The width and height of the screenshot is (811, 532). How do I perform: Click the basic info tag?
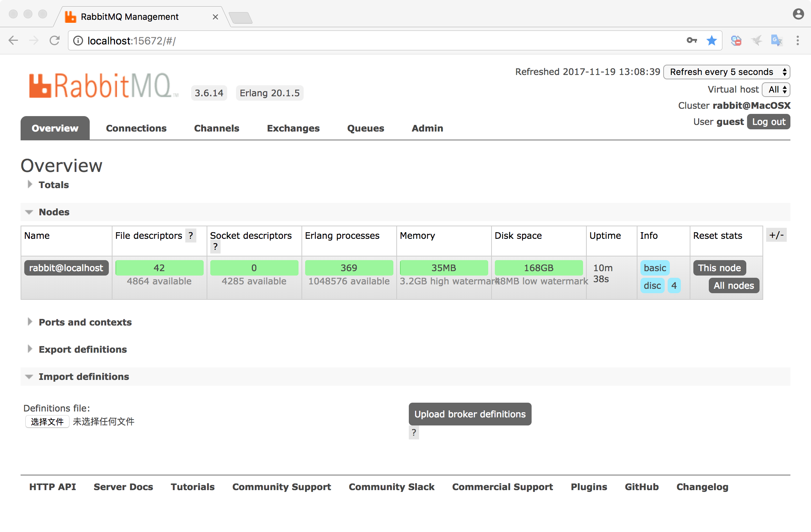click(655, 268)
